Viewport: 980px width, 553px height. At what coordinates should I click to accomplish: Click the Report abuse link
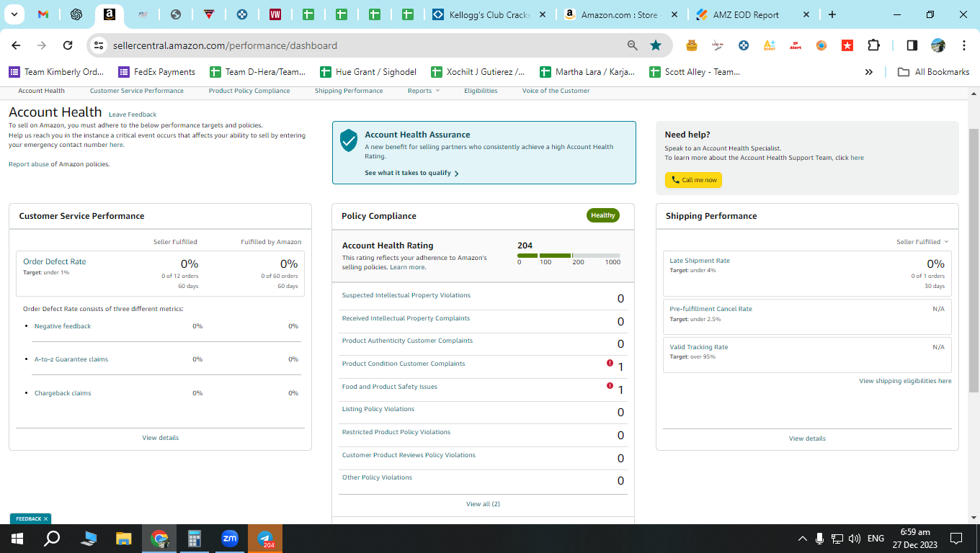point(29,164)
